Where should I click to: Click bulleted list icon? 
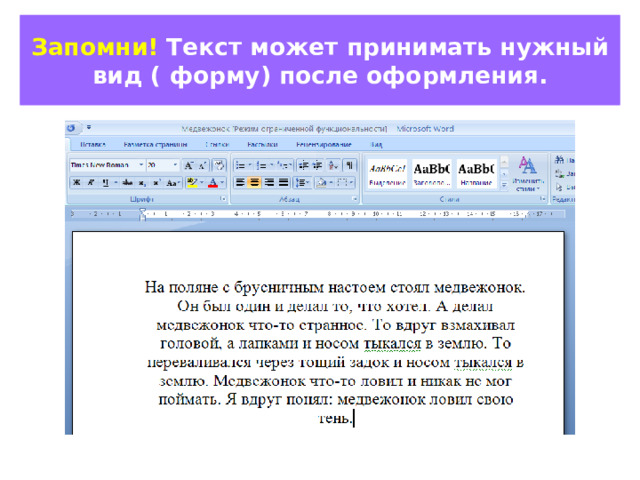click(x=240, y=165)
